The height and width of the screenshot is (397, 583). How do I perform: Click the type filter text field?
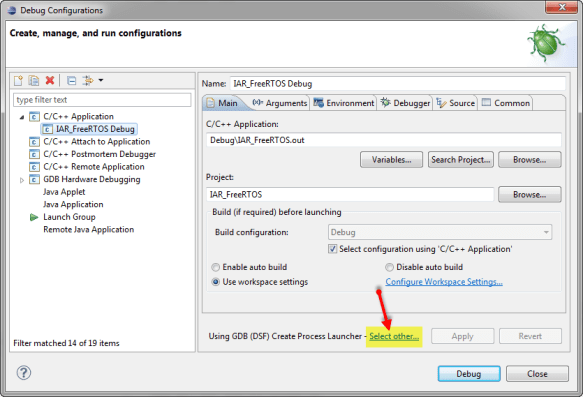click(x=102, y=100)
